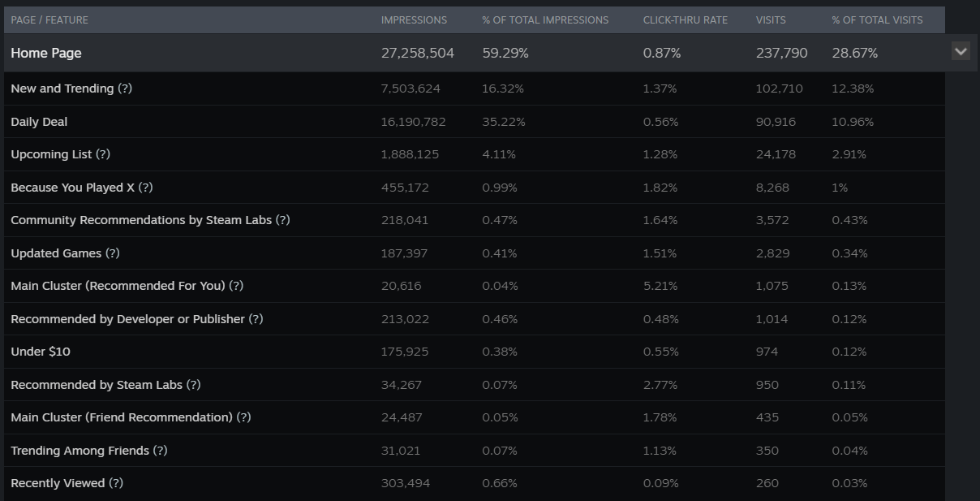Click Because You Played X visits 8,268
This screenshot has width=980, height=501.
[772, 188]
